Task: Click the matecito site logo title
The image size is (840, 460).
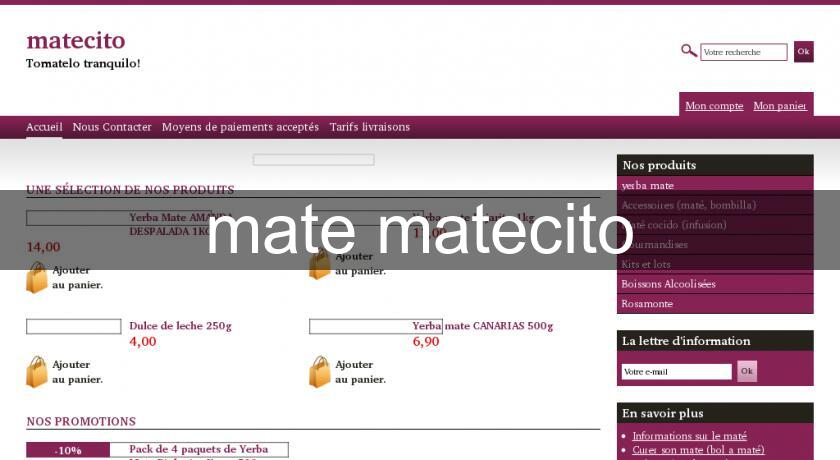Action: coord(76,41)
